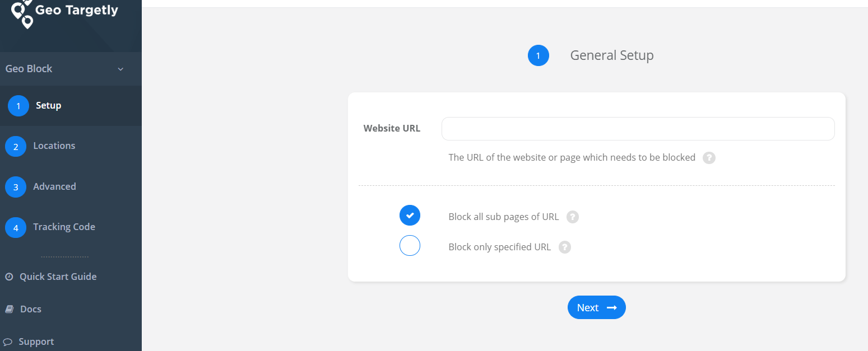This screenshot has height=351, width=868.
Task: Click the Next button
Action: [x=597, y=307]
